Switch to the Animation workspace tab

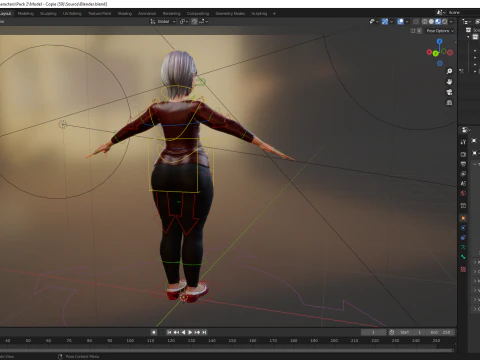[x=147, y=14]
